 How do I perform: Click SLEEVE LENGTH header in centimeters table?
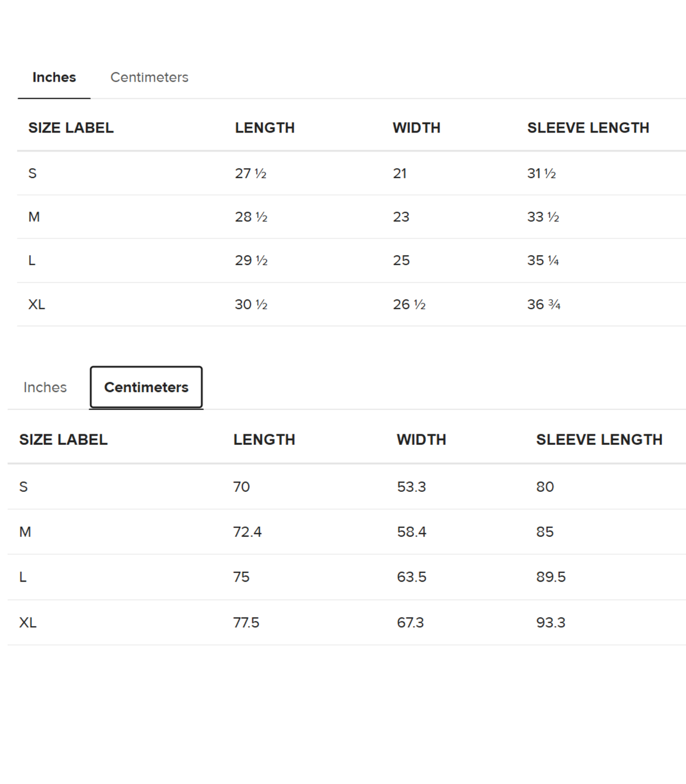click(600, 440)
